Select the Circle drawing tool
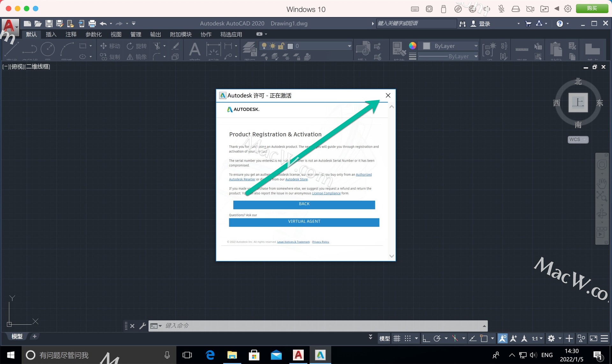This screenshot has height=364, width=612. pyautogui.click(x=47, y=49)
